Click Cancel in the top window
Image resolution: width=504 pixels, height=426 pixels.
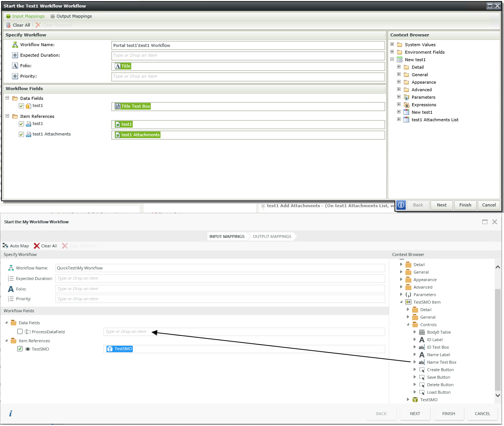click(x=489, y=205)
